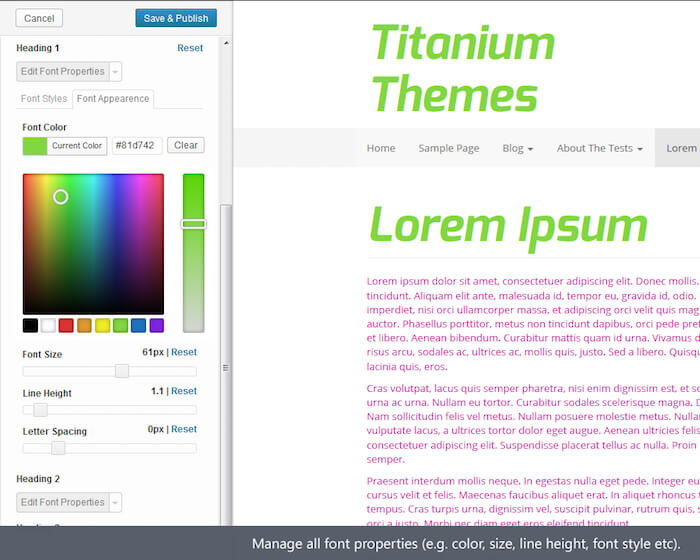Click Save & Publish button

(176, 18)
